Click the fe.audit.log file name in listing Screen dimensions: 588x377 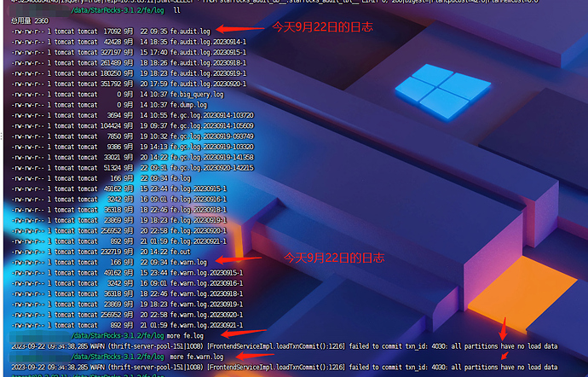(x=190, y=32)
